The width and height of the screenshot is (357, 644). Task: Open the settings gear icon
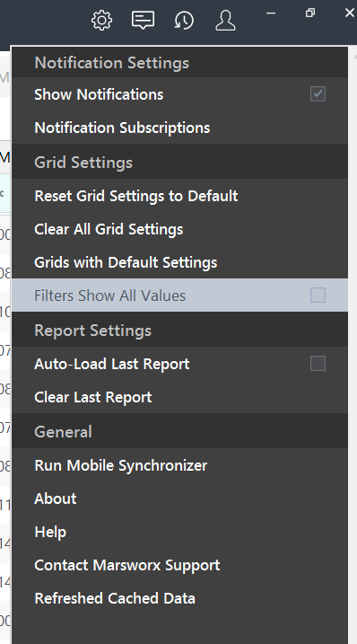click(101, 20)
